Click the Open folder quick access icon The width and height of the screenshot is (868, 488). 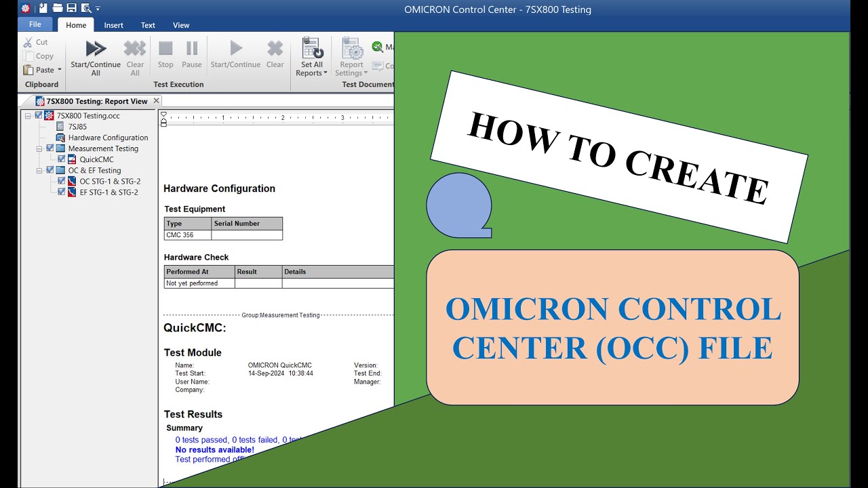click(x=58, y=8)
